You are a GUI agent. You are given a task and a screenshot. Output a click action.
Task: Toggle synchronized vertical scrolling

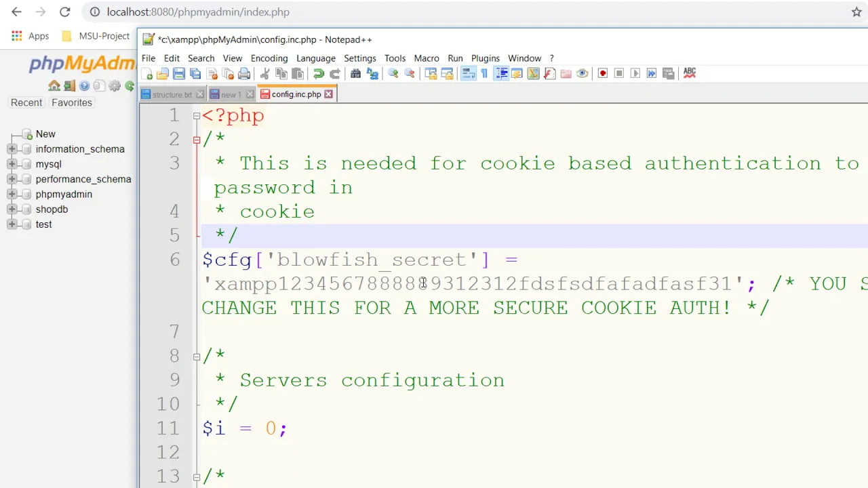point(431,73)
